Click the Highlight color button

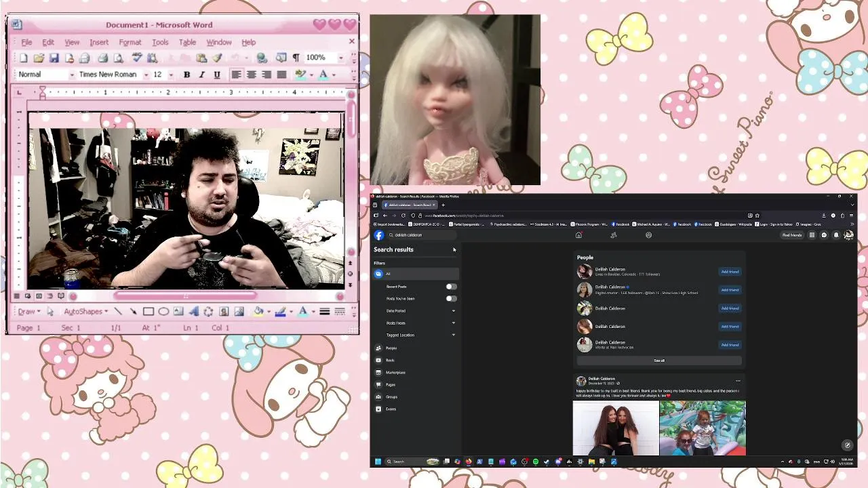tap(300, 75)
